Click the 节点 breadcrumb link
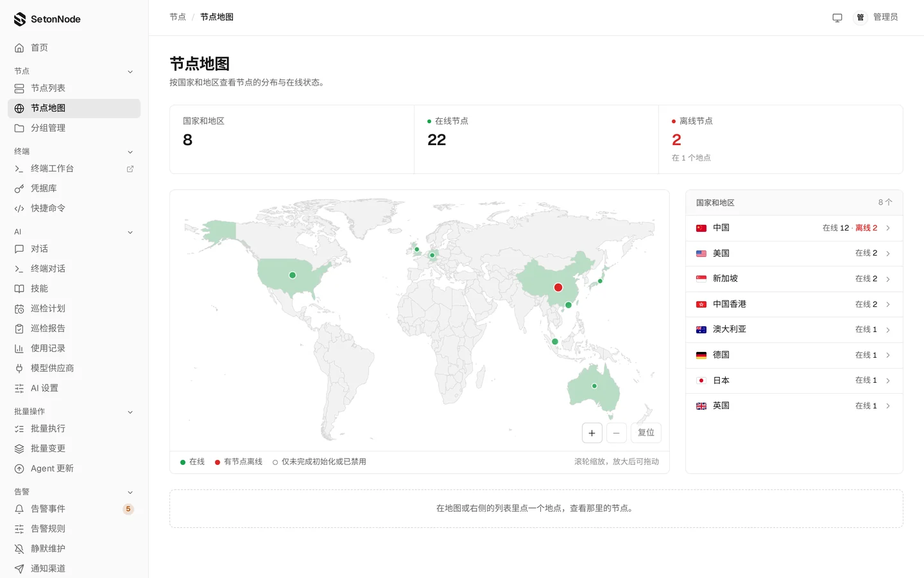This screenshot has height=578, width=924. [178, 17]
